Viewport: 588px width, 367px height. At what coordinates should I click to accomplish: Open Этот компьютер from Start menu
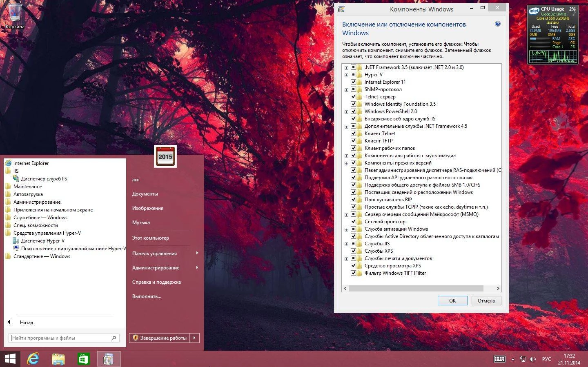(x=150, y=238)
